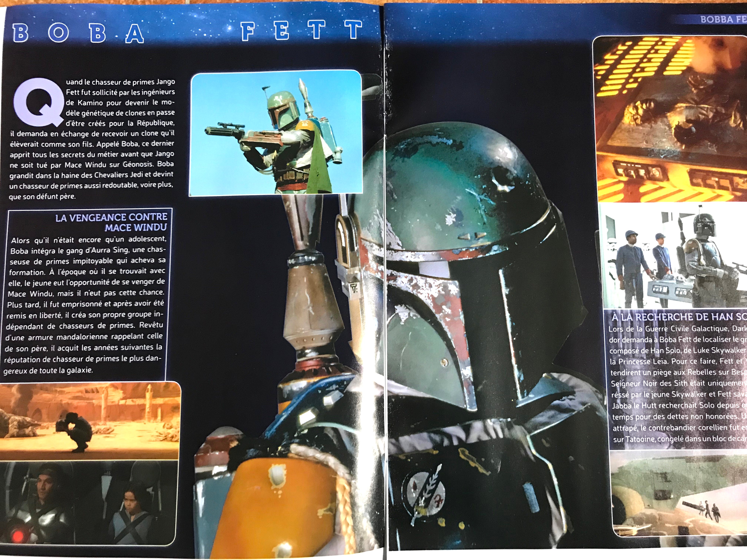Click text 'seuse de primes impitoyable qui acheva sa'
This screenshot has width=747, height=560.
[87, 261]
